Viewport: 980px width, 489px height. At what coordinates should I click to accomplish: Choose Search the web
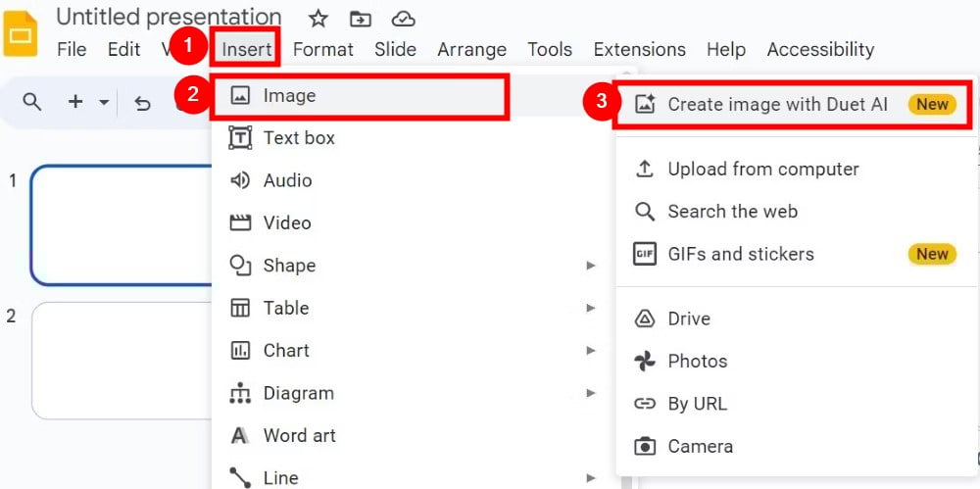(x=796, y=212)
